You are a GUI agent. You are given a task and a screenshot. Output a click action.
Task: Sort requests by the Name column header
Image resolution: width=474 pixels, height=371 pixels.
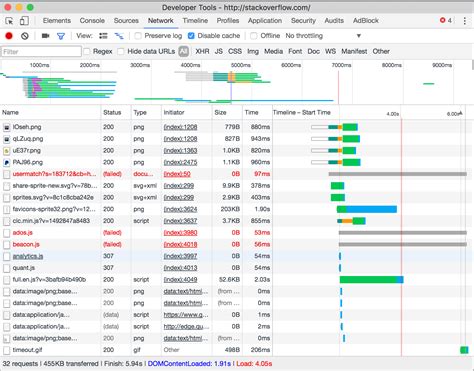pos(51,113)
